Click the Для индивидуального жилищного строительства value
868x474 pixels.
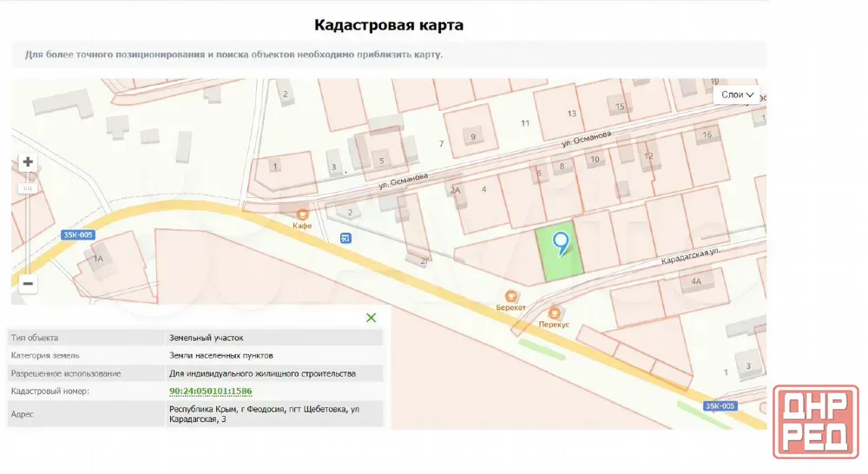coord(262,373)
